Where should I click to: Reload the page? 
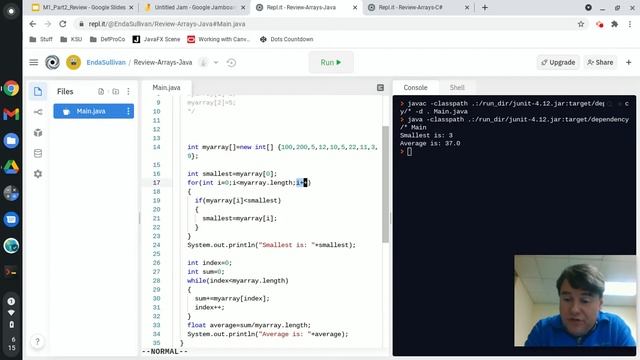(63, 24)
